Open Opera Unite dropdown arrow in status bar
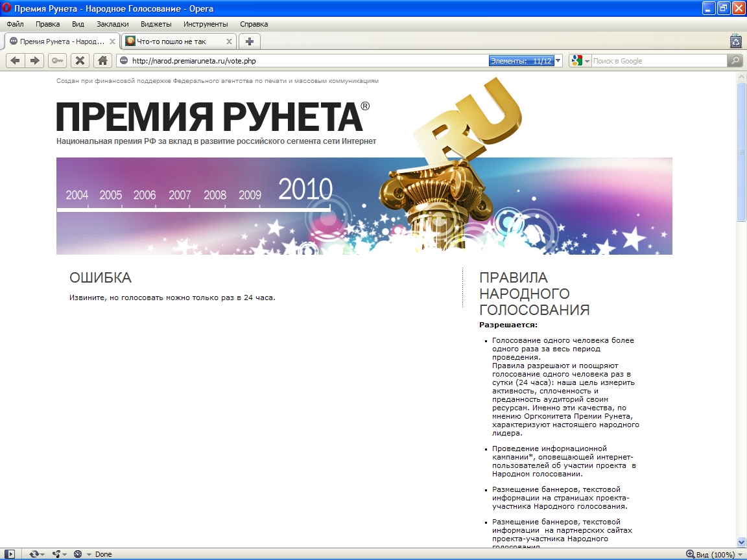747x560 pixels. click(x=64, y=554)
